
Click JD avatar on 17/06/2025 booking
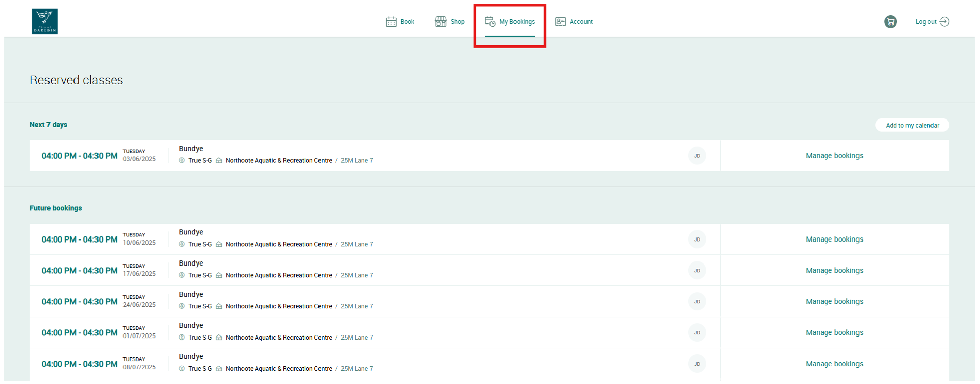pos(697,271)
